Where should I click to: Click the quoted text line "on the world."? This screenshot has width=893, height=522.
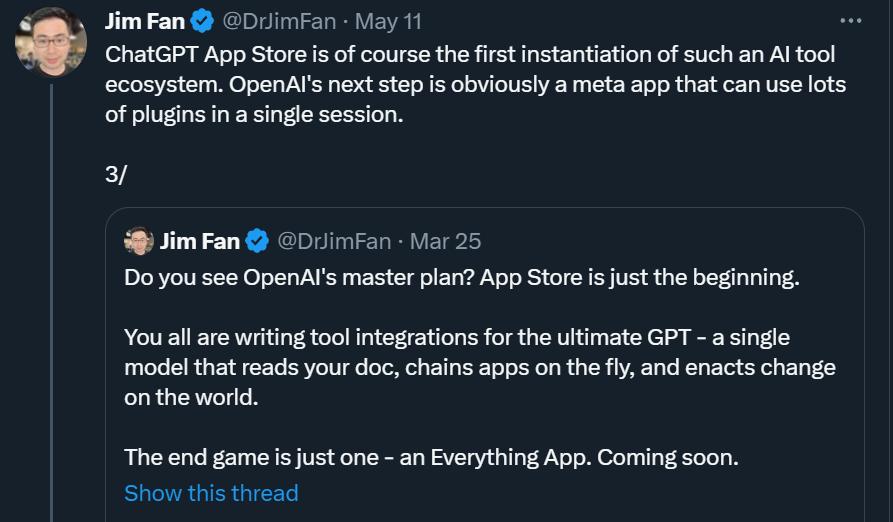(x=190, y=398)
